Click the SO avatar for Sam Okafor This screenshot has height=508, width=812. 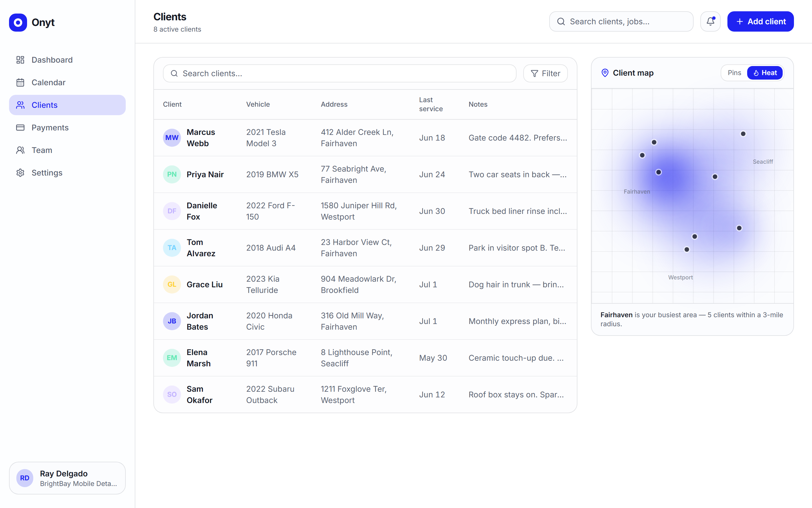tap(172, 395)
